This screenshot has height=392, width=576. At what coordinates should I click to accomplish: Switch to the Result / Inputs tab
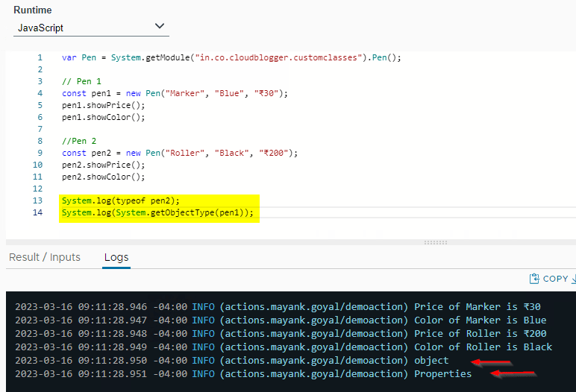45,257
